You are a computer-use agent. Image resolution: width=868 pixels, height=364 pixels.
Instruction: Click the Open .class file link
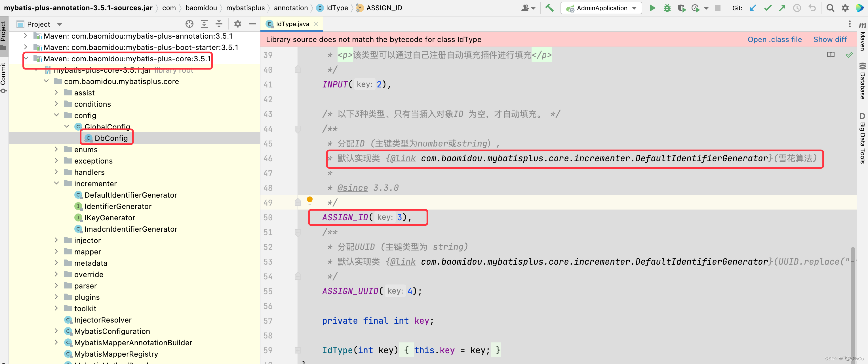point(774,39)
